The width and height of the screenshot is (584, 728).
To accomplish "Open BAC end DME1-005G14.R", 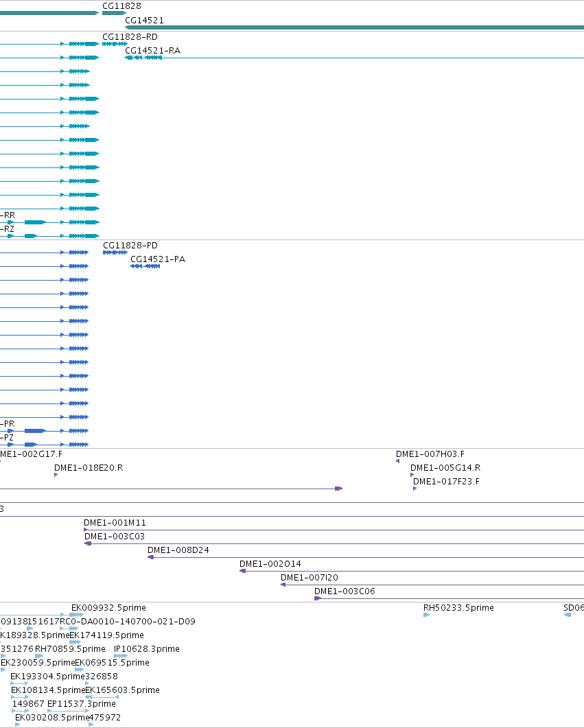I will pos(445,467).
